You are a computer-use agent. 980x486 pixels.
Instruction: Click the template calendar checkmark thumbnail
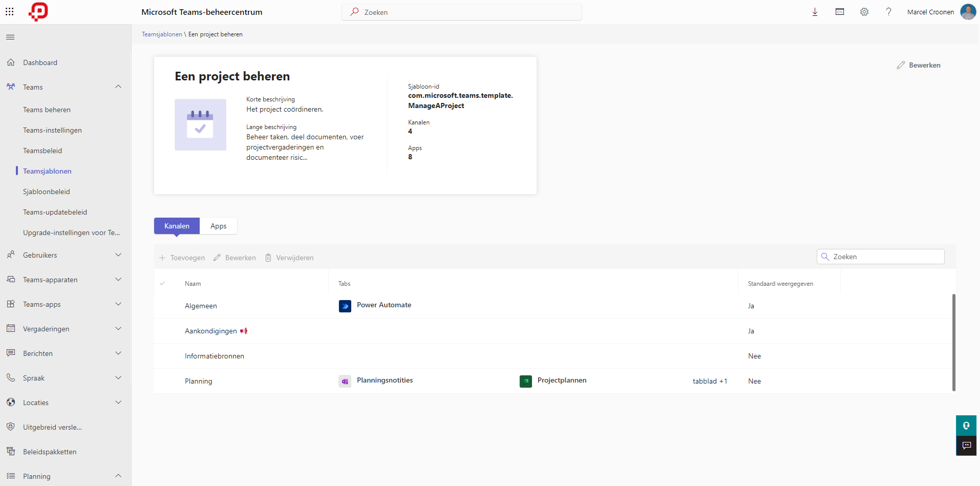coord(200,125)
